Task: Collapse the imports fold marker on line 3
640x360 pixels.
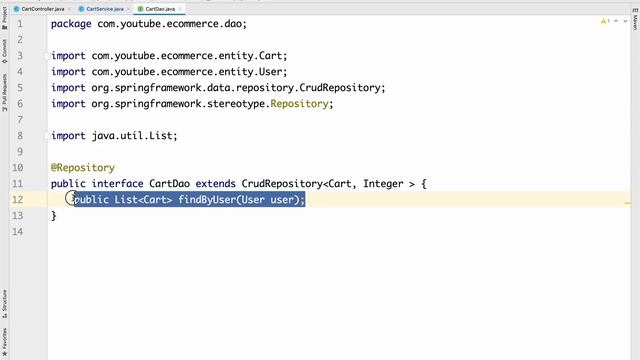Action: pyautogui.click(x=47, y=56)
